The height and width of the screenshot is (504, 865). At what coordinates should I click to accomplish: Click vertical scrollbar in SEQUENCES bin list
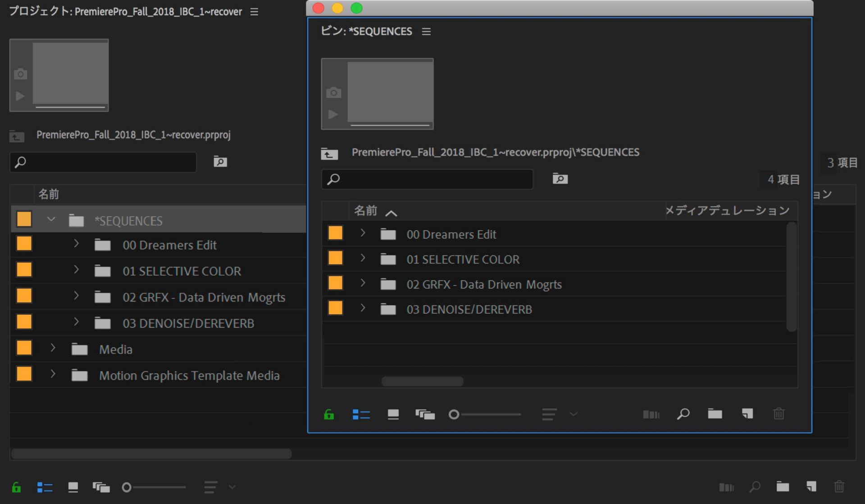pyautogui.click(x=792, y=277)
